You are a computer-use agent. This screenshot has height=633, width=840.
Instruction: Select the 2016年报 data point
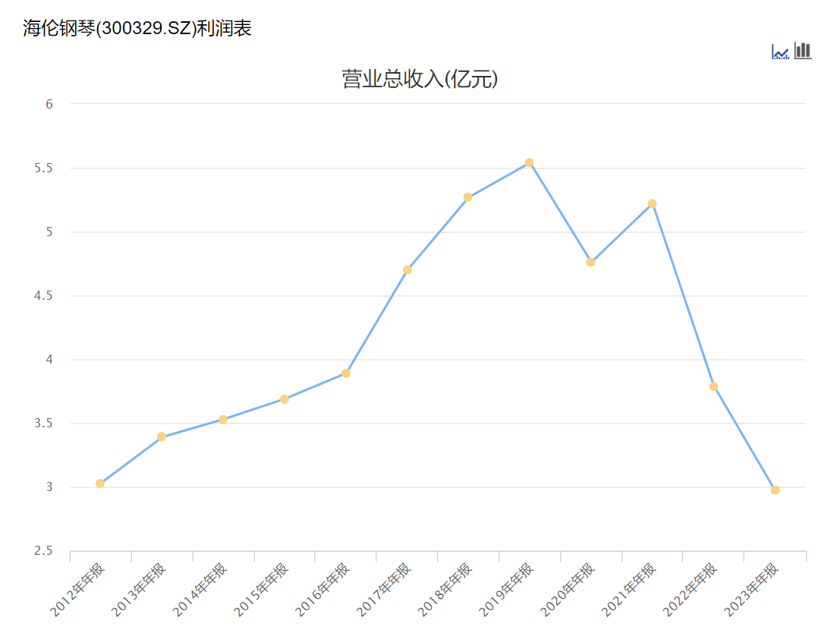(344, 373)
